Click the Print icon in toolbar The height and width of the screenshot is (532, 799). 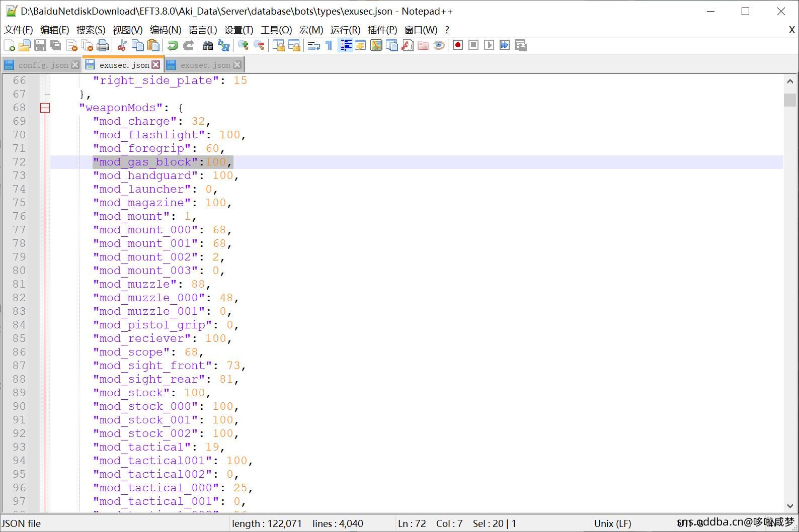point(103,45)
